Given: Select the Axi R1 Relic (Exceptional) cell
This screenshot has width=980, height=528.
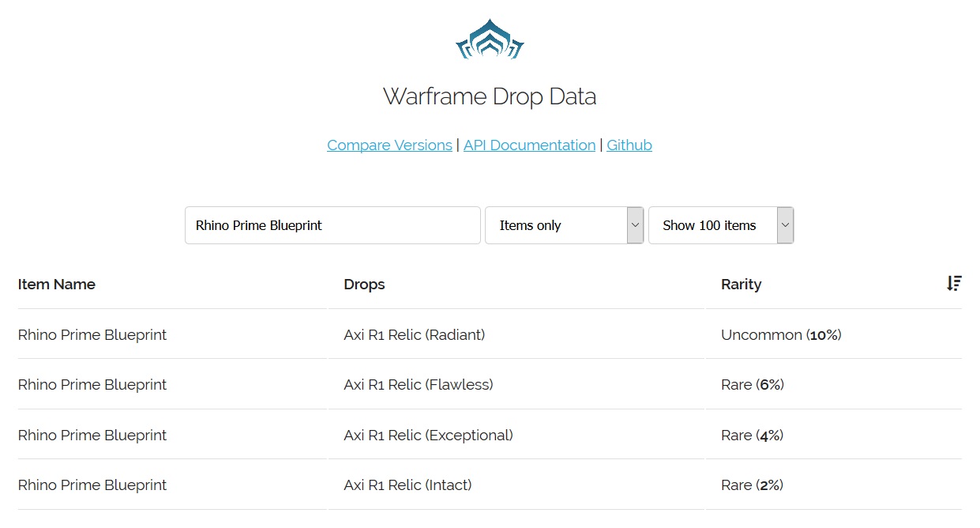Looking at the screenshot, I should (428, 436).
